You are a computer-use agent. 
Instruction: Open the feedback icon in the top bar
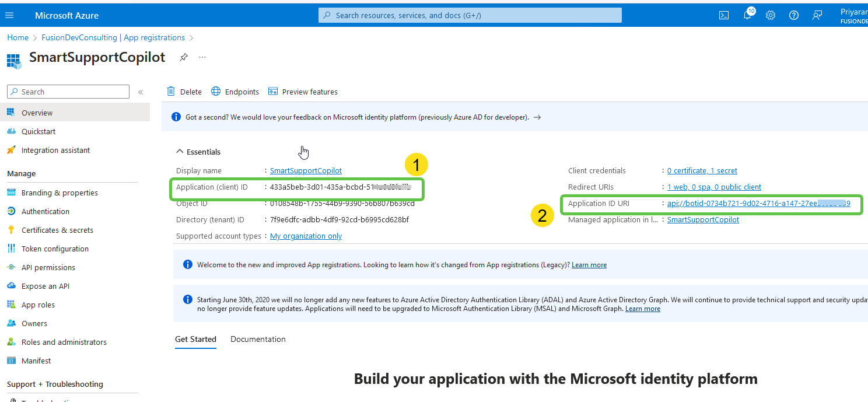(817, 15)
